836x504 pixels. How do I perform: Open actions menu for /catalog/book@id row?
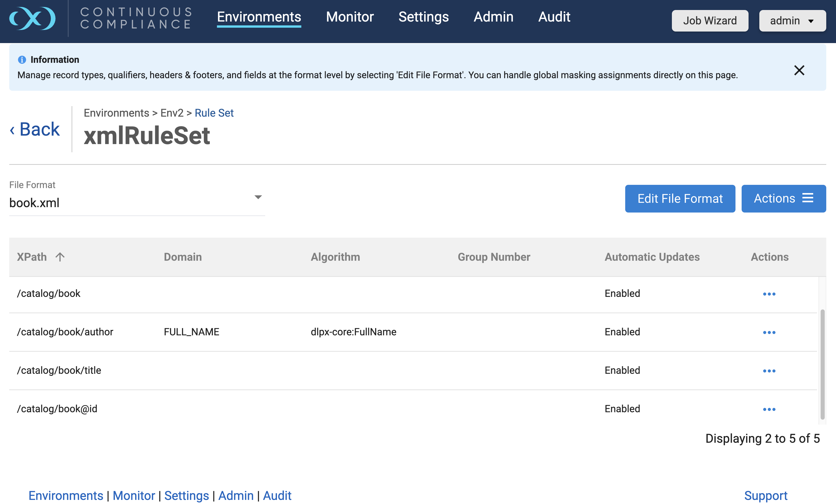click(x=769, y=409)
